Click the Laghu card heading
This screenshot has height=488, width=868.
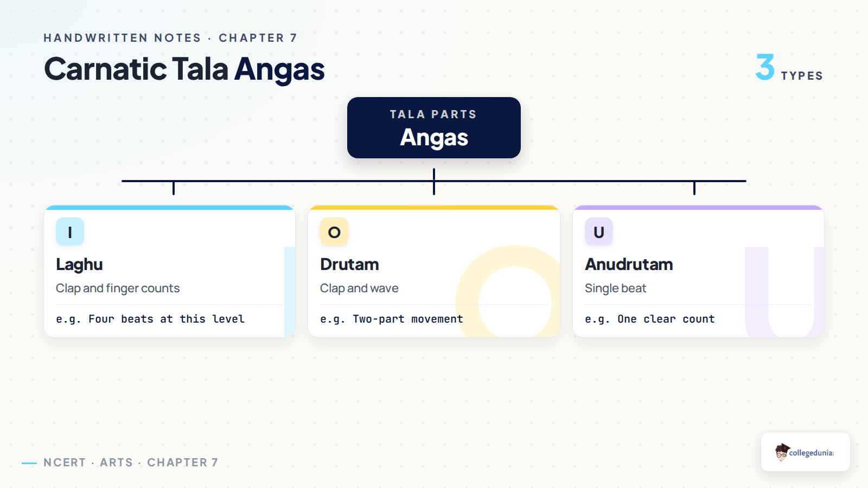coord(79,264)
